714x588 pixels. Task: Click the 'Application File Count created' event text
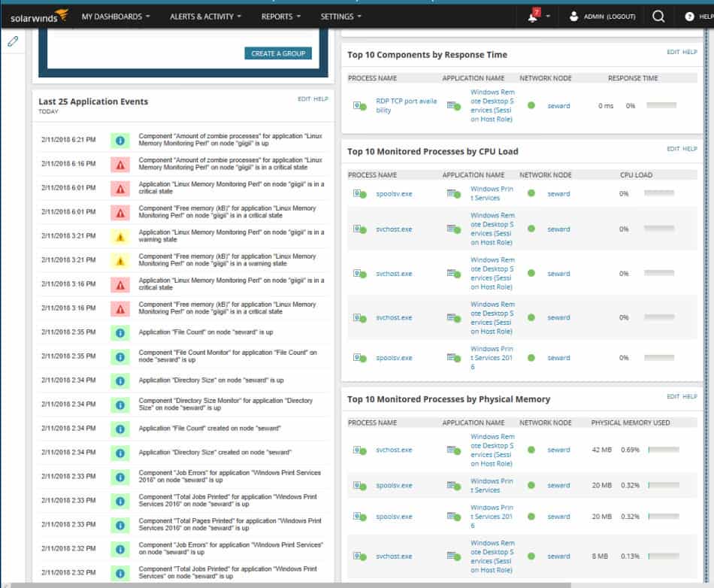[210, 429]
